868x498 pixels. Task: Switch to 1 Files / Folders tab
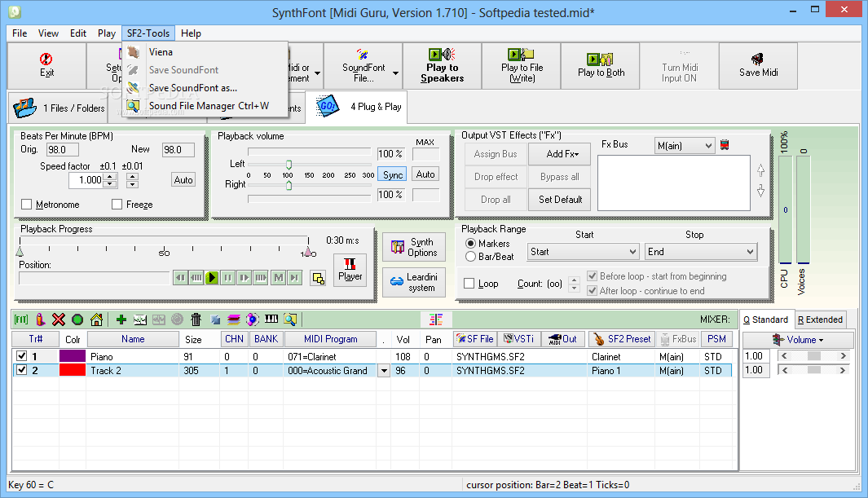58,108
